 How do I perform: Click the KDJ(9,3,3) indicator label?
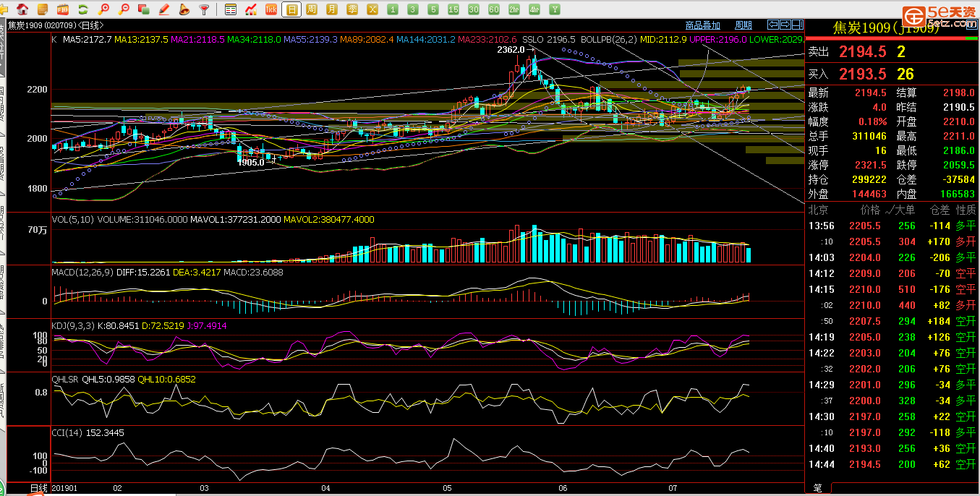73,326
